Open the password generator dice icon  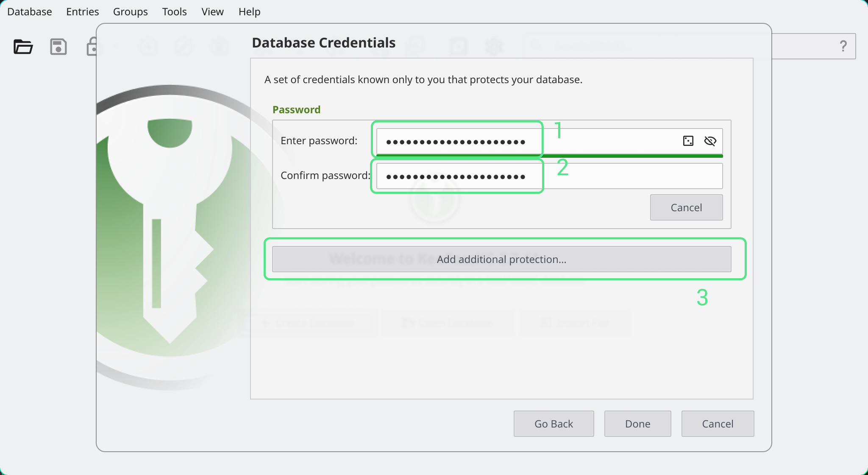pos(688,141)
